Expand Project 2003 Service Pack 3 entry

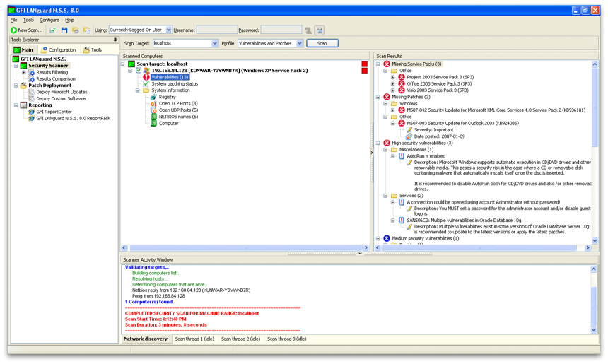click(x=393, y=77)
